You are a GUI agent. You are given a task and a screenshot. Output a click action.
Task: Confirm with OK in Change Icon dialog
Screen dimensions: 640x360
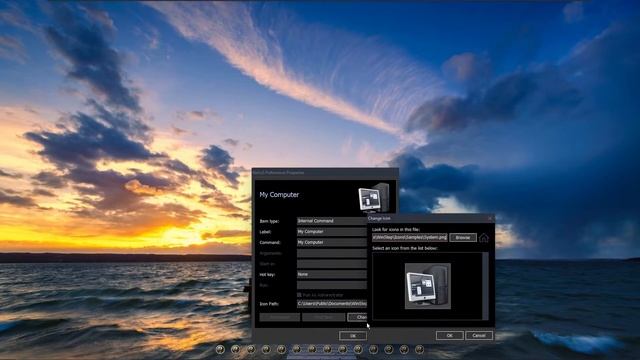449,336
